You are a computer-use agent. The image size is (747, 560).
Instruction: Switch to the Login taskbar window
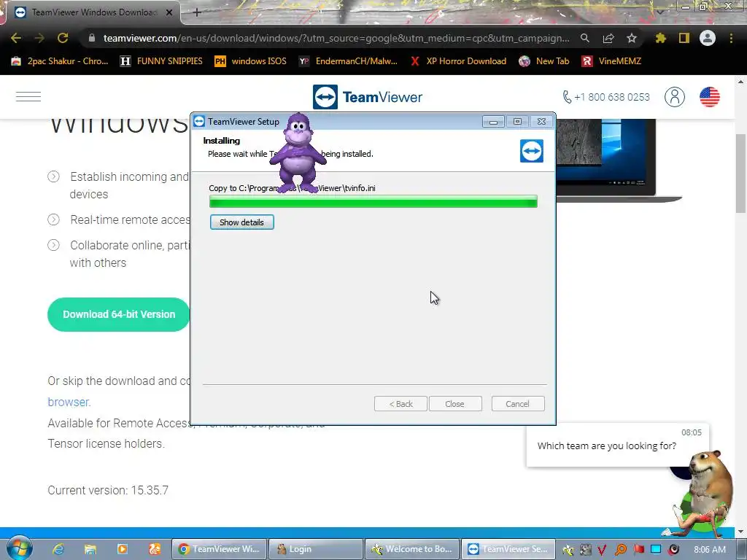click(315, 549)
